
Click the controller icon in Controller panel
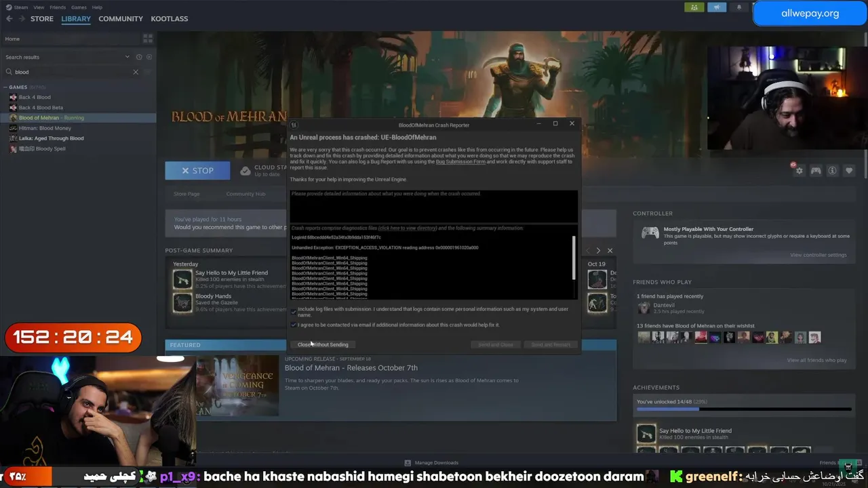coord(650,232)
